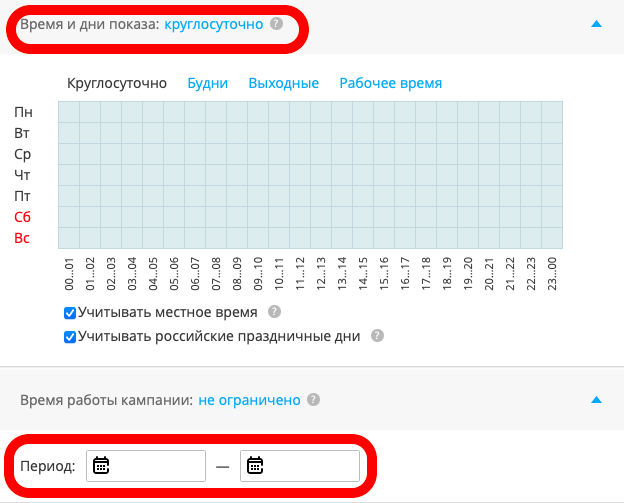The image size is (624, 503).
Task: Toggle the Friday 18...19 schedule cell
Action: tap(447, 196)
